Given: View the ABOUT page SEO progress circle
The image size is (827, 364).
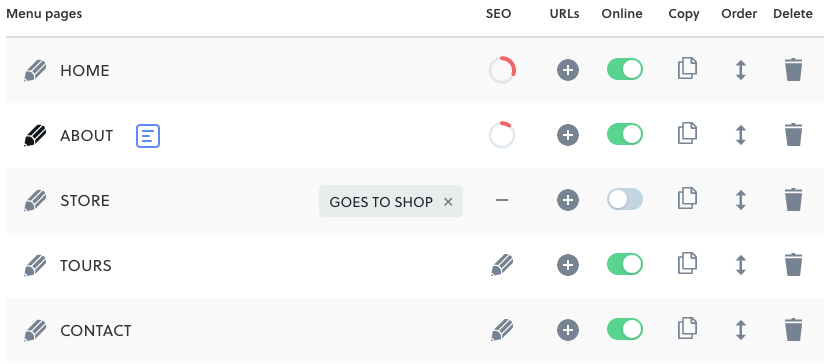Looking at the screenshot, I should coord(502,135).
